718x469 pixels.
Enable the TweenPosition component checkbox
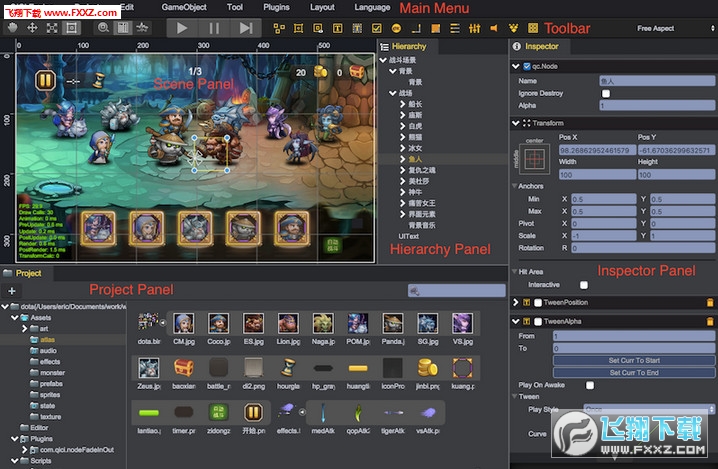pos(538,303)
